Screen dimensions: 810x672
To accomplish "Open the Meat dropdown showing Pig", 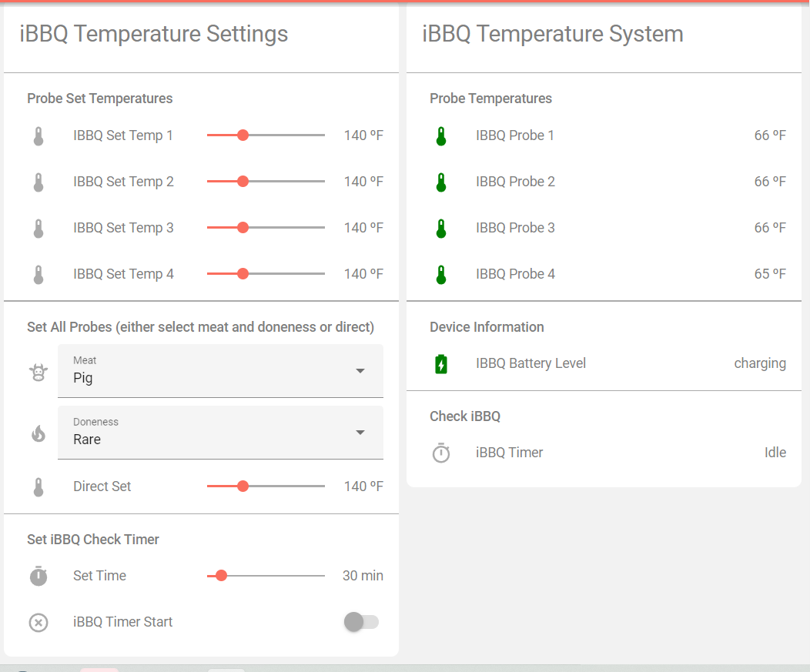I will (221, 370).
